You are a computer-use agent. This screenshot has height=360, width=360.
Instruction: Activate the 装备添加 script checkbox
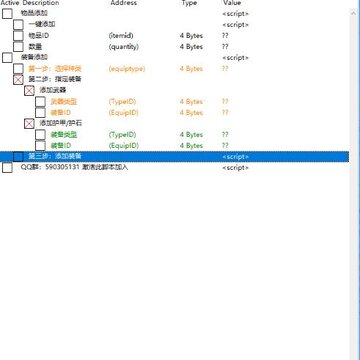tap(7, 58)
